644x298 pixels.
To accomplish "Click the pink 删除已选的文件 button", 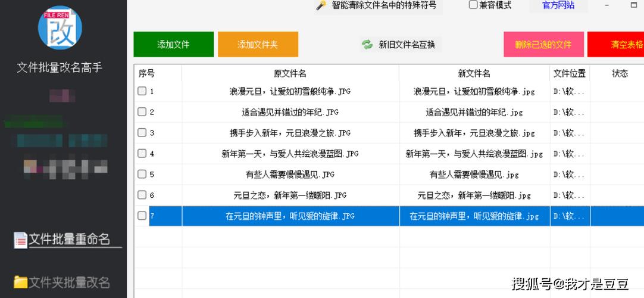I will pyautogui.click(x=544, y=44).
